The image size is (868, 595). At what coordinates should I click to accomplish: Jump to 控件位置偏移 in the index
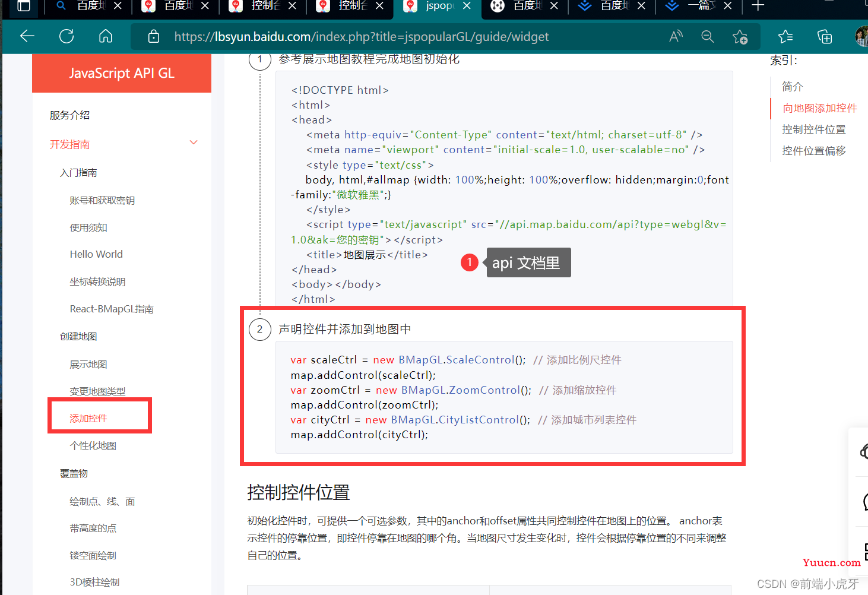click(813, 151)
